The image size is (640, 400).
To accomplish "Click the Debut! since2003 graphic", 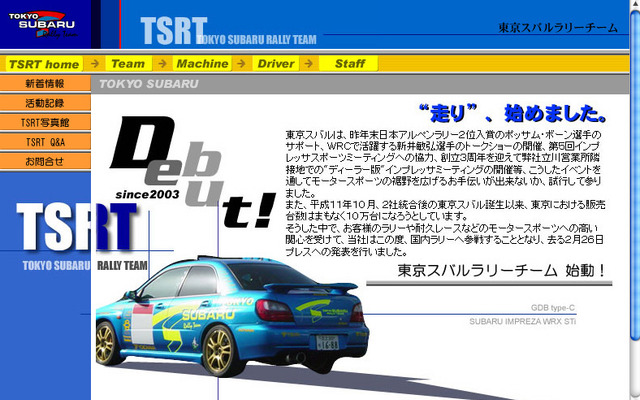I will click(x=193, y=171).
